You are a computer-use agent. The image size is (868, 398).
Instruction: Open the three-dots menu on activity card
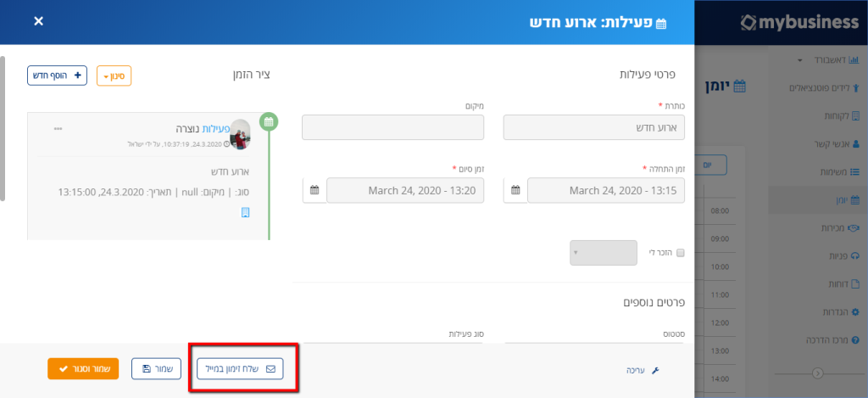point(58,129)
